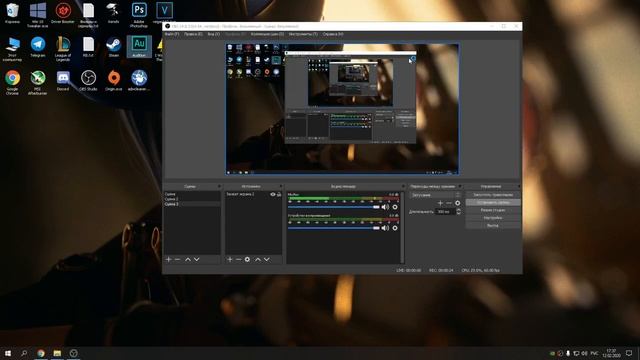
Task: Open the Recycle Bin on desktop
Action: [12, 13]
